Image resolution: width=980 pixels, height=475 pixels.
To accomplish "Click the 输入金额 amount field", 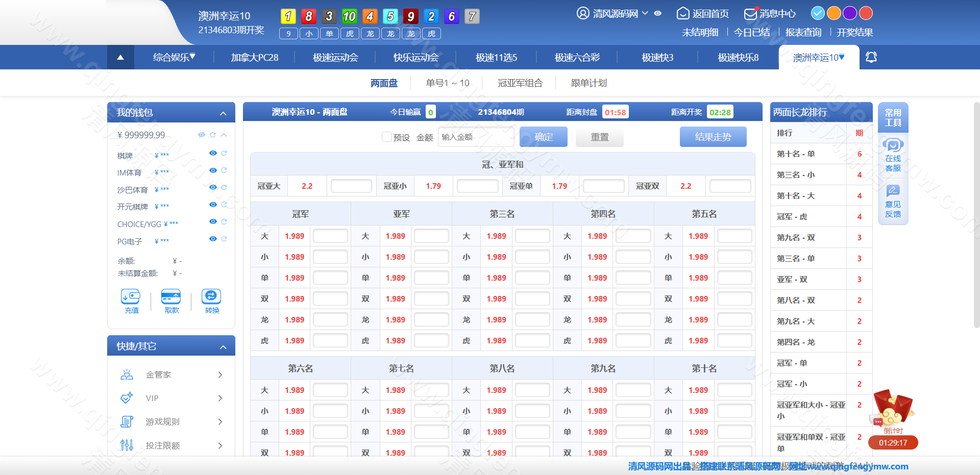I will click(476, 137).
